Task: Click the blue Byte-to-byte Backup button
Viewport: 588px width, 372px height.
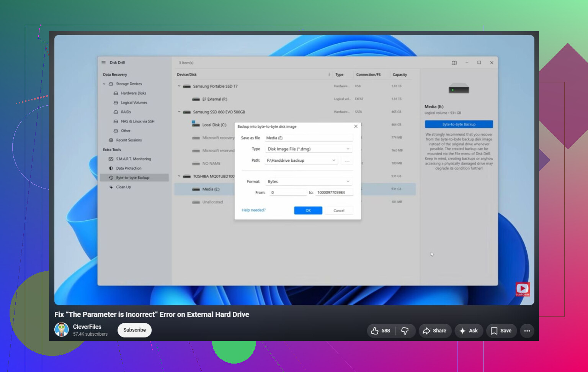Action: coord(459,124)
